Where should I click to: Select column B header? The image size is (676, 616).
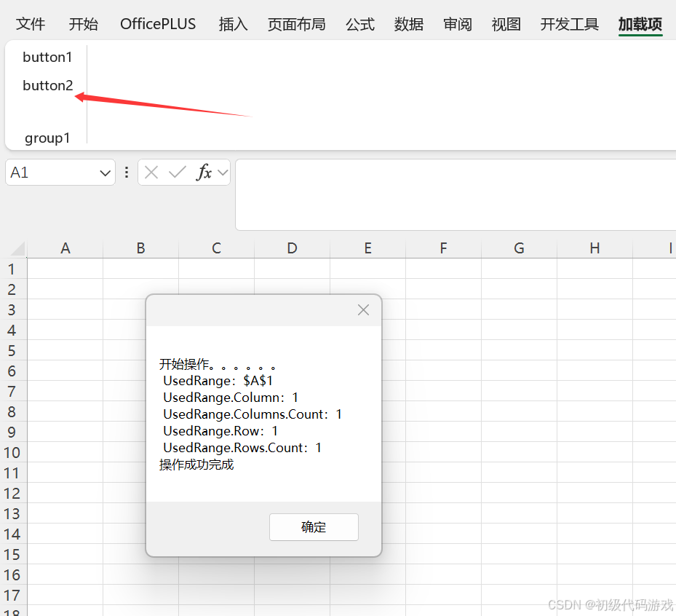(x=141, y=248)
